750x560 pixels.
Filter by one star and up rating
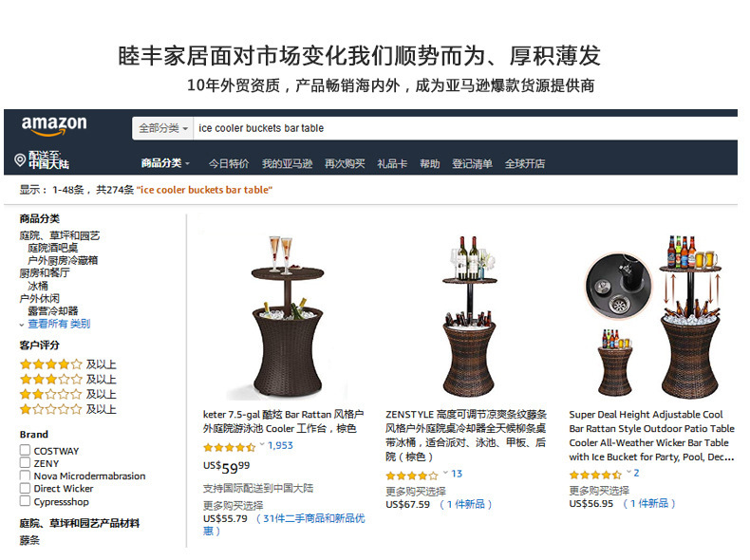[x=68, y=409]
